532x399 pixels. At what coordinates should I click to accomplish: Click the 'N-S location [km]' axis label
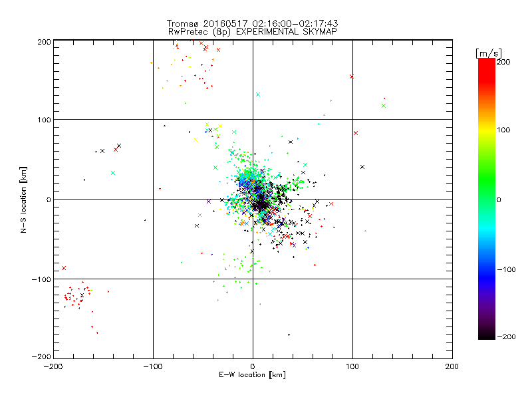point(23,199)
